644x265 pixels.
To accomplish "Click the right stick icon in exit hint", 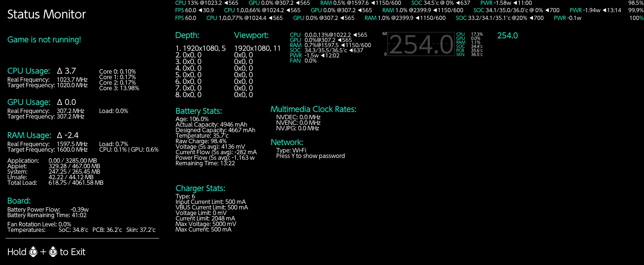I will [53, 252].
